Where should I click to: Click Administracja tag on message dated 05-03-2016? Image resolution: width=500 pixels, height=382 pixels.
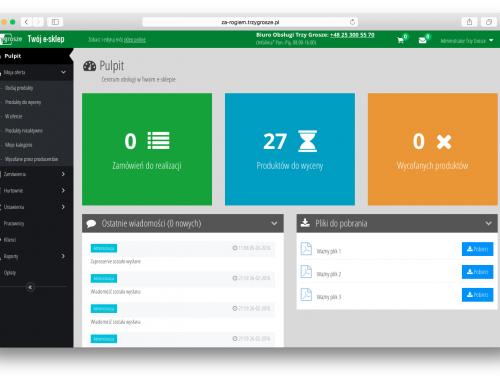coord(104,248)
